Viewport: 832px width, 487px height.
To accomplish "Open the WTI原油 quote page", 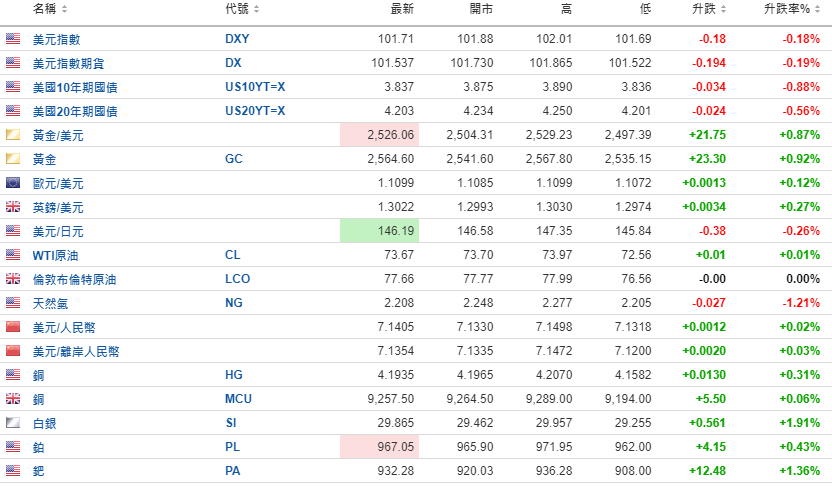I will [x=55, y=255].
